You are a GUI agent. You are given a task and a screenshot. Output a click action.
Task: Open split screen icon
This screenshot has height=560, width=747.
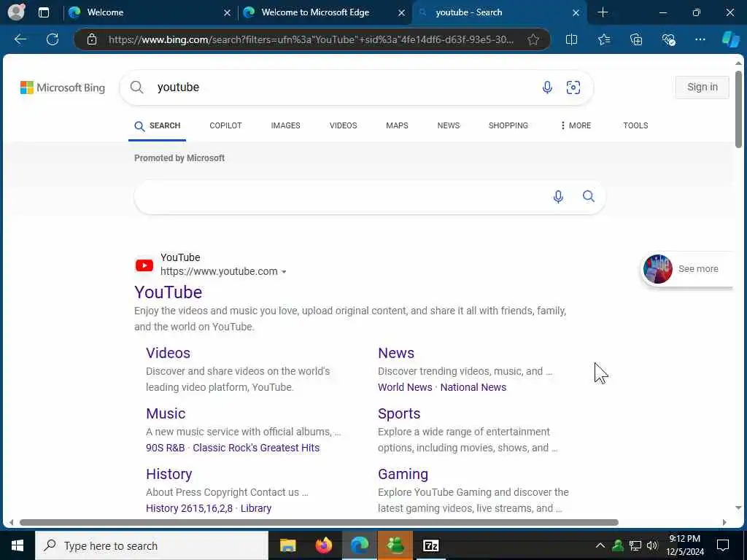571,39
